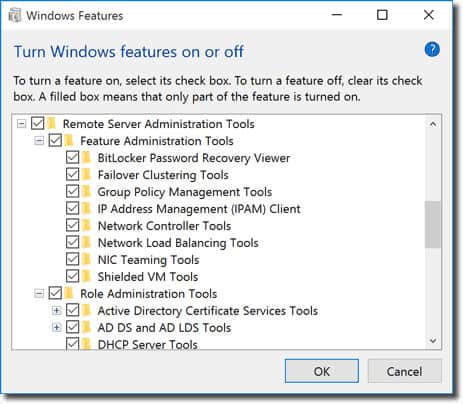Click the Windows Features title bar icon

(x=15, y=16)
